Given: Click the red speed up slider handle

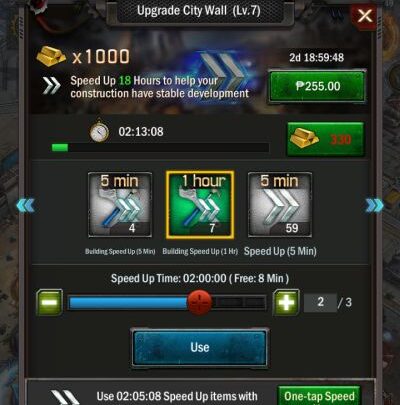Looking at the screenshot, I should tap(200, 302).
